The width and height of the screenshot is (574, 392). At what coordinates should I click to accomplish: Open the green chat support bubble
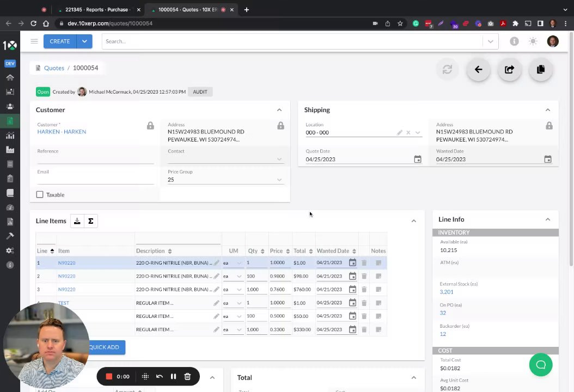541,365
